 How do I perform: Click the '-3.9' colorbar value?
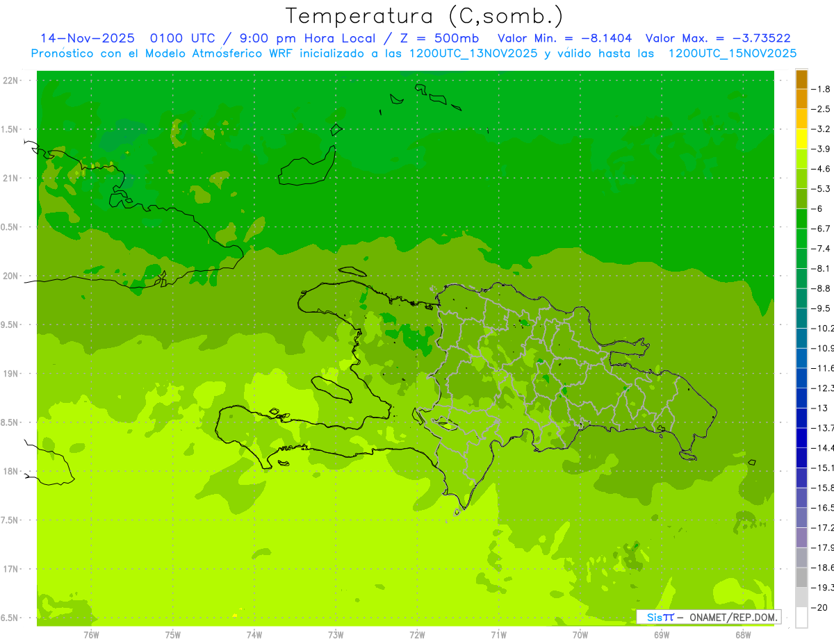[x=821, y=149]
